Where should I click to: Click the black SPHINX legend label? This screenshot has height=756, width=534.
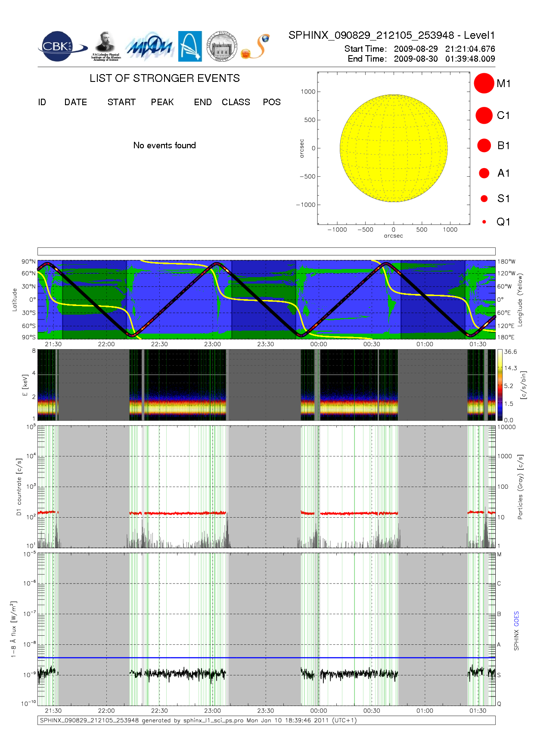(x=516, y=640)
